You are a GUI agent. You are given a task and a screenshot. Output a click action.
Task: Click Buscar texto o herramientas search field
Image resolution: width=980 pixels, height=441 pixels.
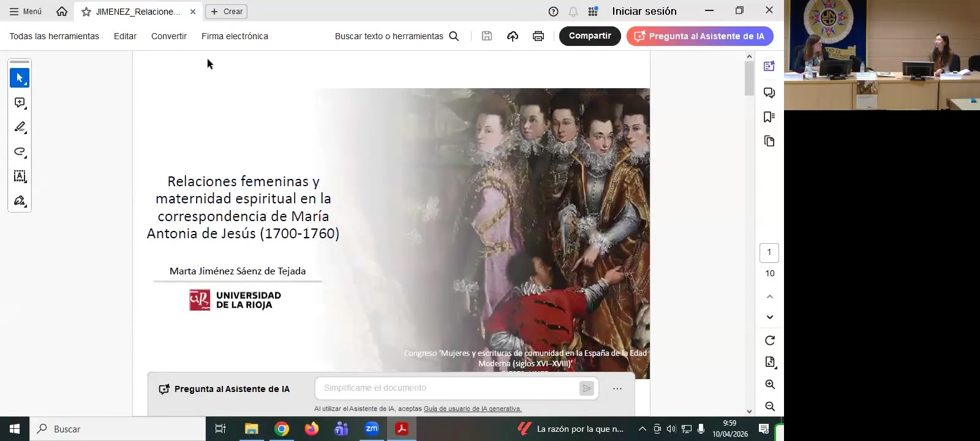coord(396,36)
